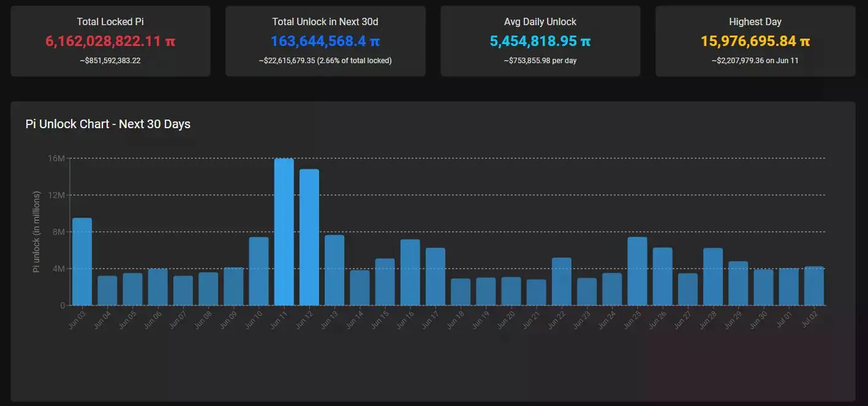Image resolution: width=868 pixels, height=406 pixels.
Task: Click the '~$2,207,979.36 on Jun 11' text
Action: click(x=755, y=61)
